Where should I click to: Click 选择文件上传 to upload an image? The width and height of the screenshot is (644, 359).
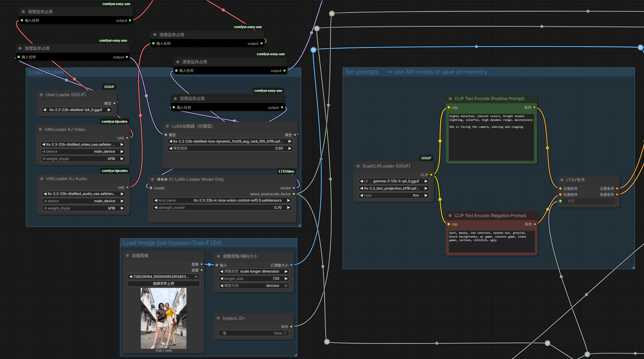coord(164,284)
